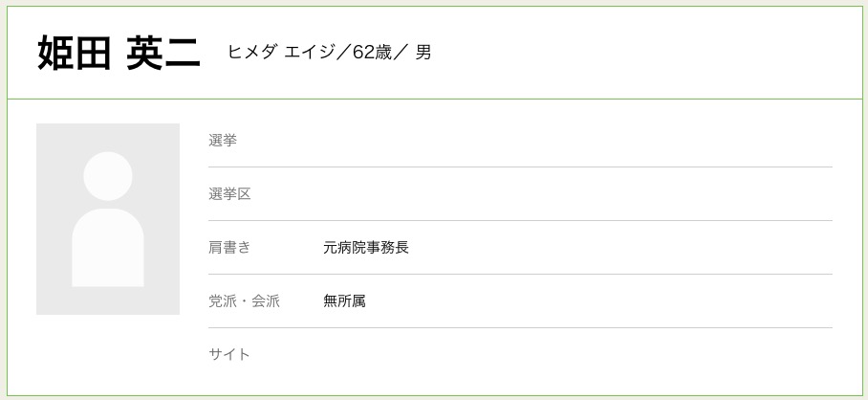Click the empty value area beside 選挙区 label
Image resolution: width=868 pixels, height=400 pixels.
[574, 194]
